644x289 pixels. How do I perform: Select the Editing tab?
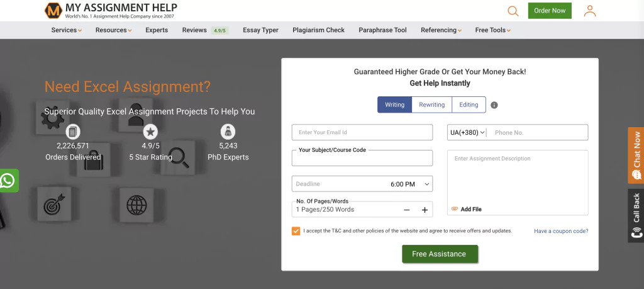tap(469, 105)
